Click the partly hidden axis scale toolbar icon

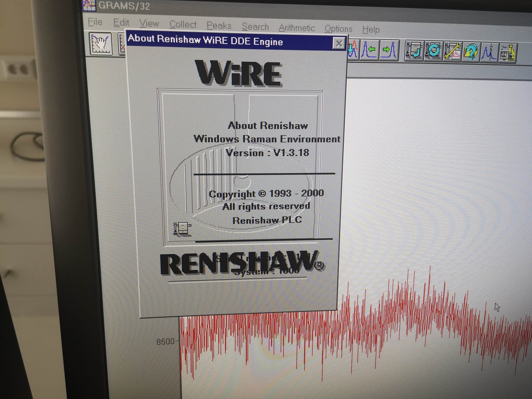point(122,45)
